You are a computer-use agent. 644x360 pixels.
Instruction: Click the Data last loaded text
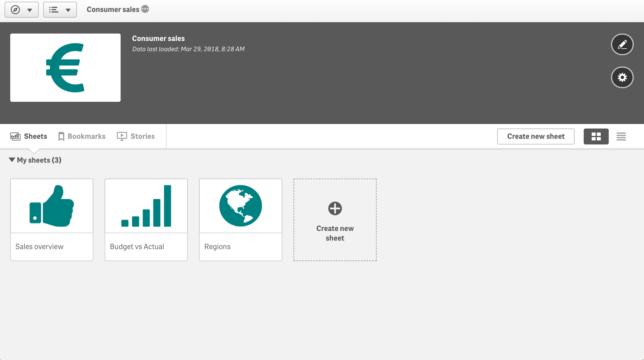[x=188, y=49]
